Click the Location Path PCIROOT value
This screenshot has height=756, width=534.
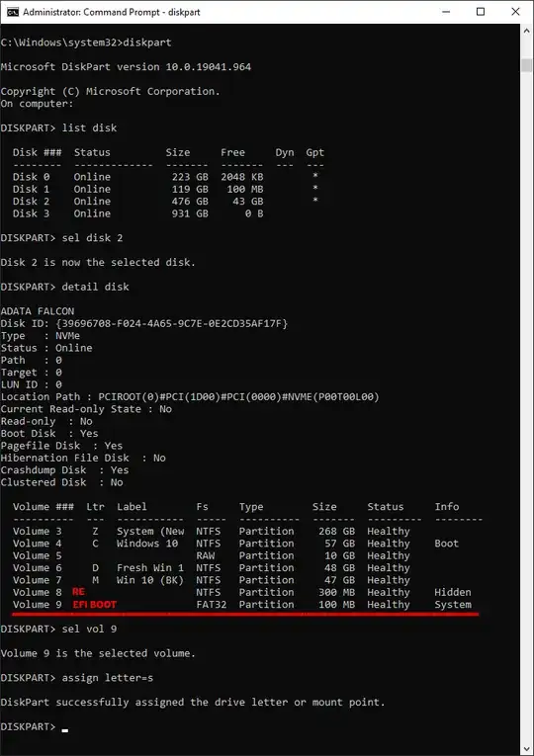(x=238, y=397)
